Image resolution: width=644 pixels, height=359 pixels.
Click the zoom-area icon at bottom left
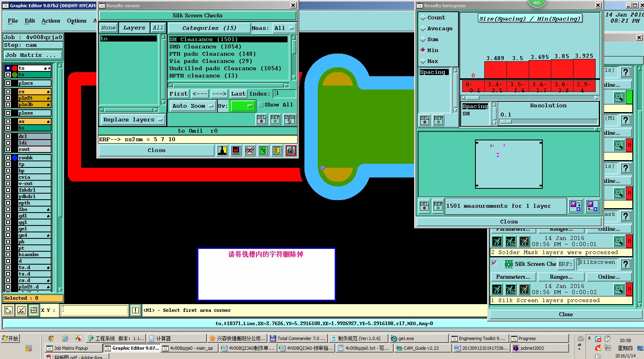pyautogui.click(x=8, y=310)
